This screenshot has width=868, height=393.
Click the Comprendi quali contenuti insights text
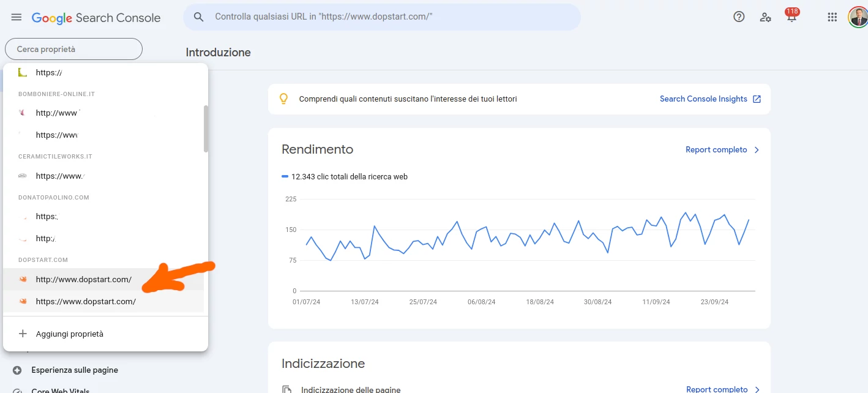[408, 99]
